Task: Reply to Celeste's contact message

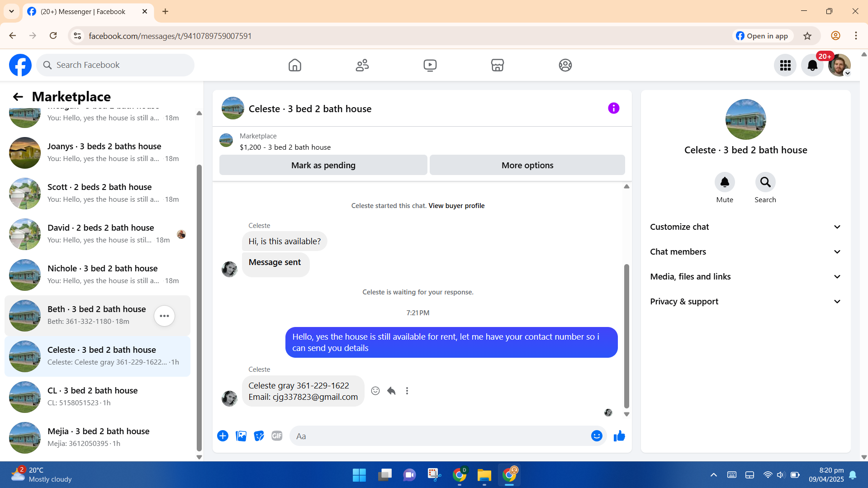Action: [x=391, y=391]
